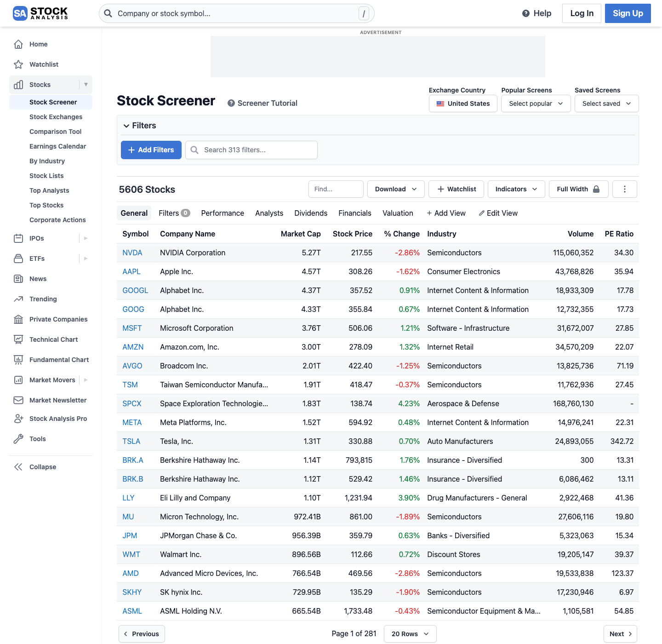Switch to the Analysts tab
This screenshot has height=644, width=662.
(269, 213)
